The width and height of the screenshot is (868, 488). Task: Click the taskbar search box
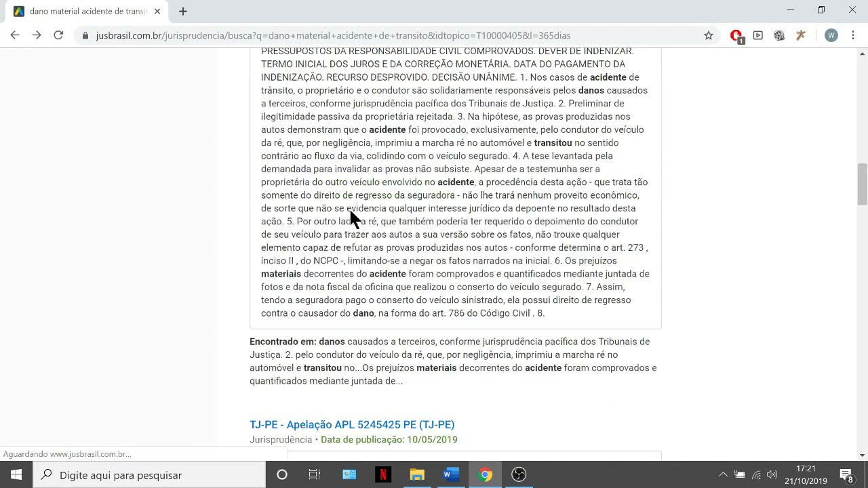pos(149,474)
